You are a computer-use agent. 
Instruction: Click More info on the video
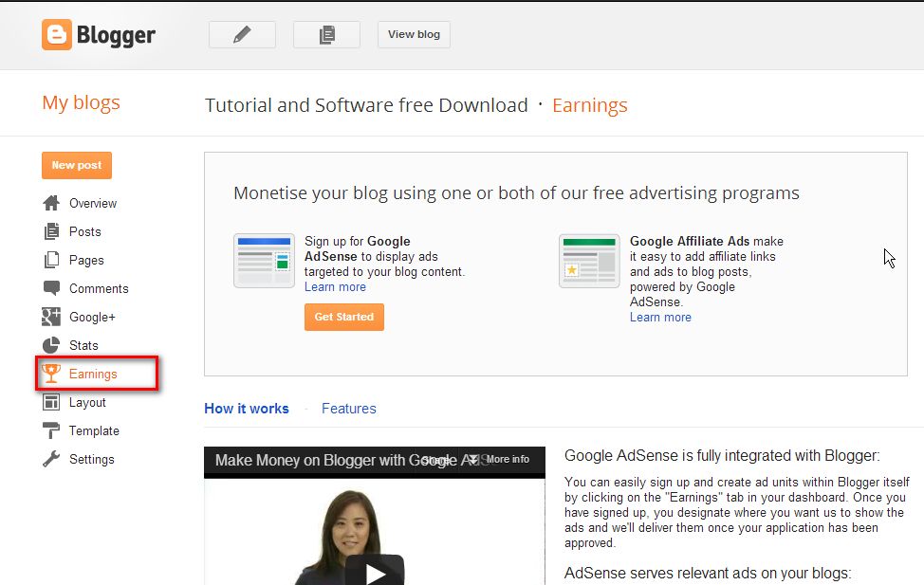pyautogui.click(x=508, y=459)
